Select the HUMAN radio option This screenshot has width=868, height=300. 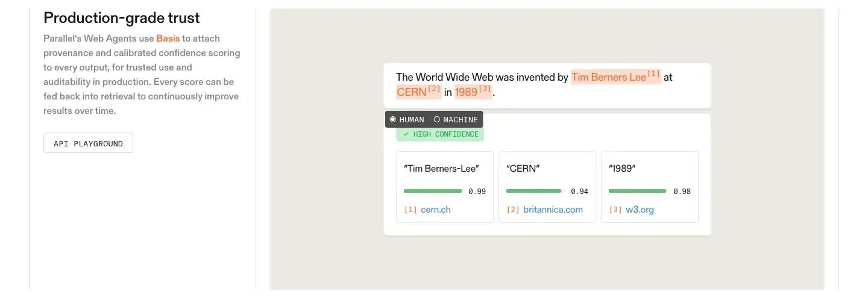(407, 119)
